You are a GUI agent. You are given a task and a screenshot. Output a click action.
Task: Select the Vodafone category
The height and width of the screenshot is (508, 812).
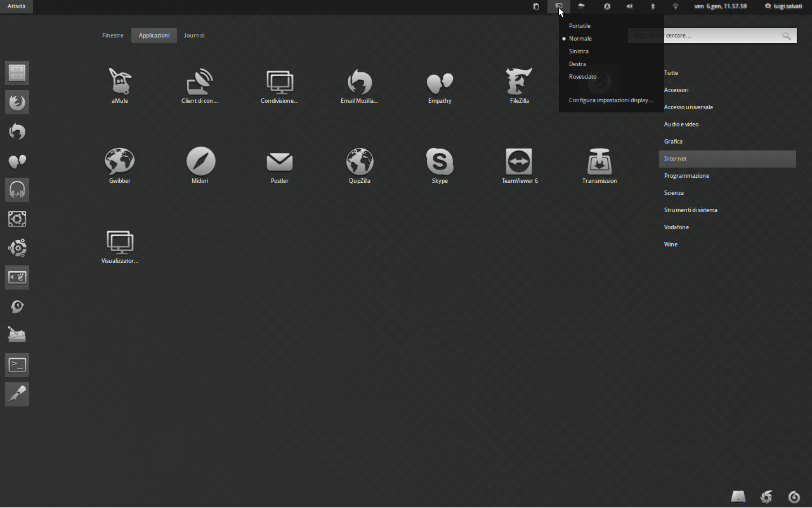coord(728,227)
